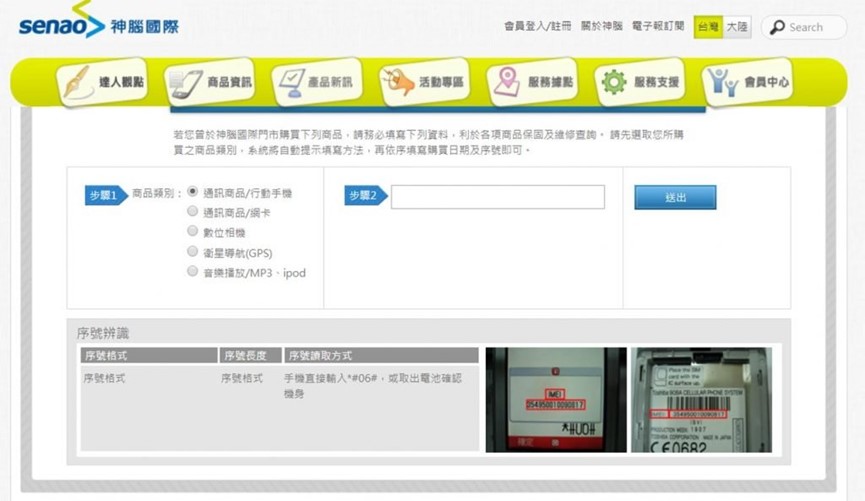Open the 達人觀點 menu tab

[x=102, y=82]
